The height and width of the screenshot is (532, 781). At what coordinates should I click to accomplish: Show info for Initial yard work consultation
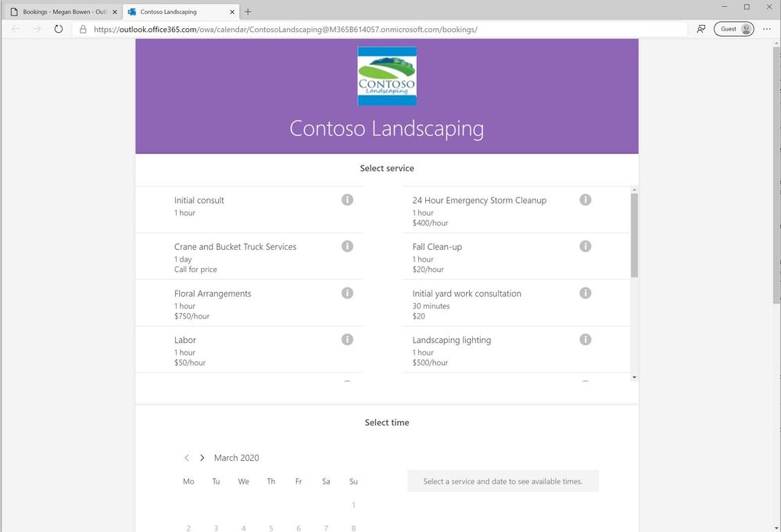(586, 293)
